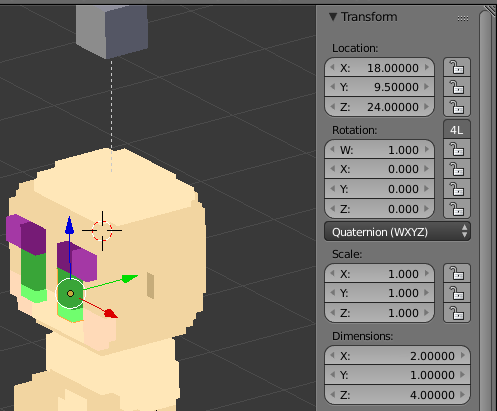Click Rotation X field 0.000
Viewport: 497px width, 411px height.
(379, 169)
